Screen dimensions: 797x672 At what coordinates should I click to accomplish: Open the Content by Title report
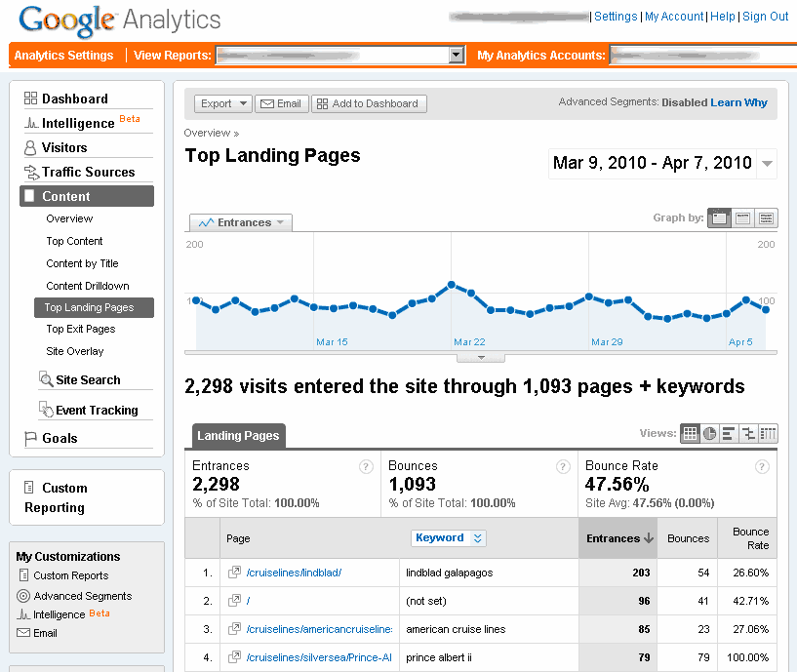click(x=82, y=263)
